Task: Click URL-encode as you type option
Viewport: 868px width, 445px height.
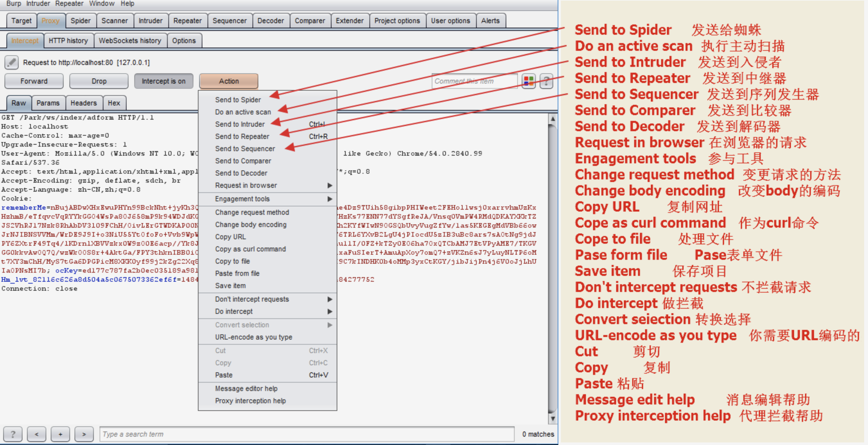Action: tap(268, 337)
